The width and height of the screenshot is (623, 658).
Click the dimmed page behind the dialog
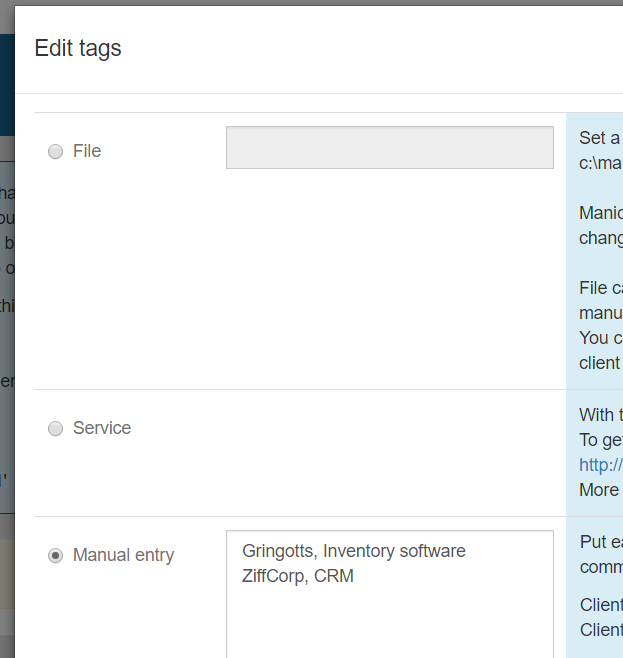tap(7, 300)
